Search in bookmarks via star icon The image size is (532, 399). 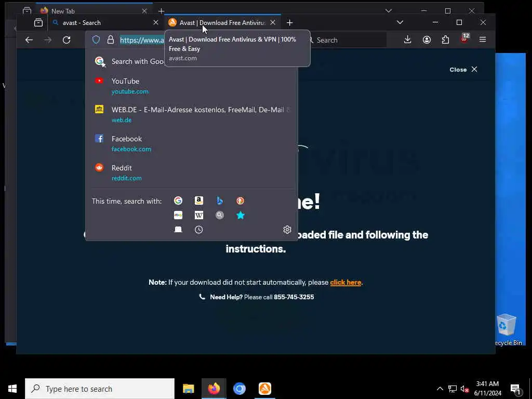click(x=240, y=215)
